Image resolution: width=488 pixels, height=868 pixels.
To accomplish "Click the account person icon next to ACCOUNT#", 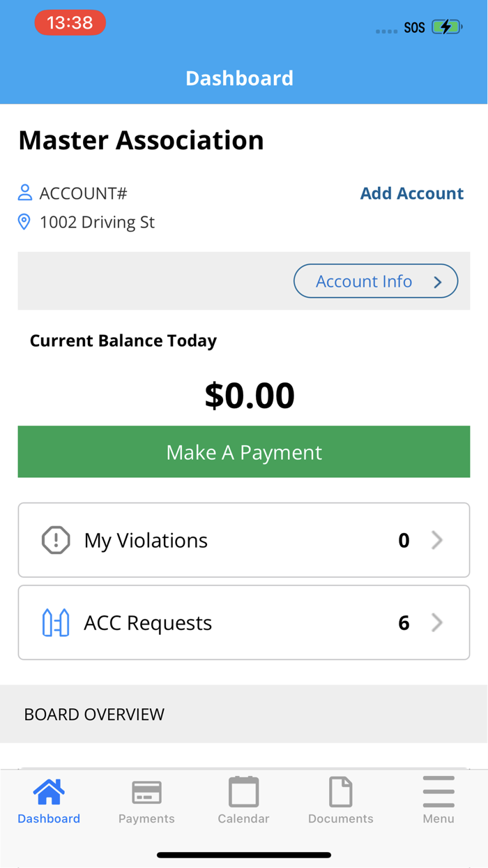I will point(24,193).
